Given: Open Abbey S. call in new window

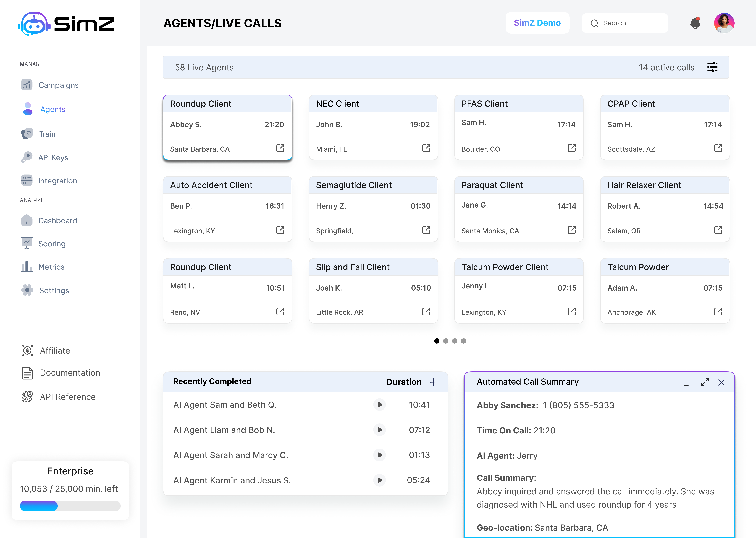Looking at the screenshot, I should click(x=280, y=148).
